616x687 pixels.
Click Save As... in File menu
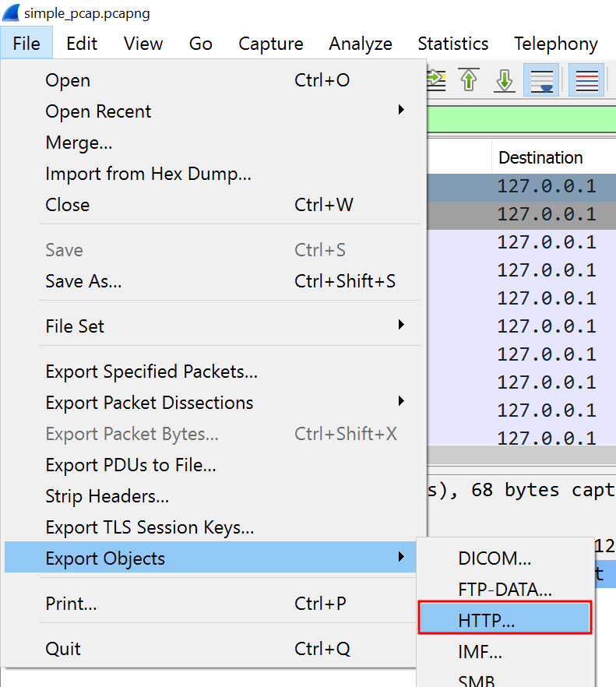tap(83, 281)
